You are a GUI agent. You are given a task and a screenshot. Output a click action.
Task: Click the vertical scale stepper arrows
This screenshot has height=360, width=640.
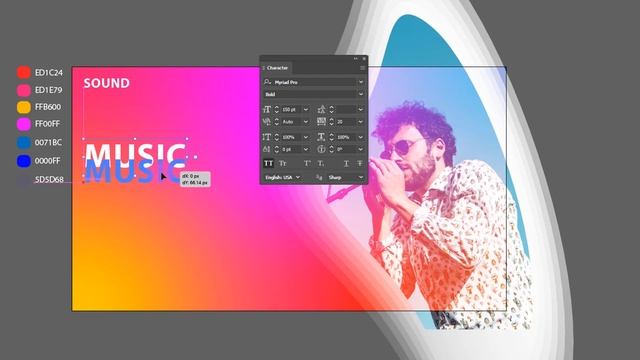[276, 137]
